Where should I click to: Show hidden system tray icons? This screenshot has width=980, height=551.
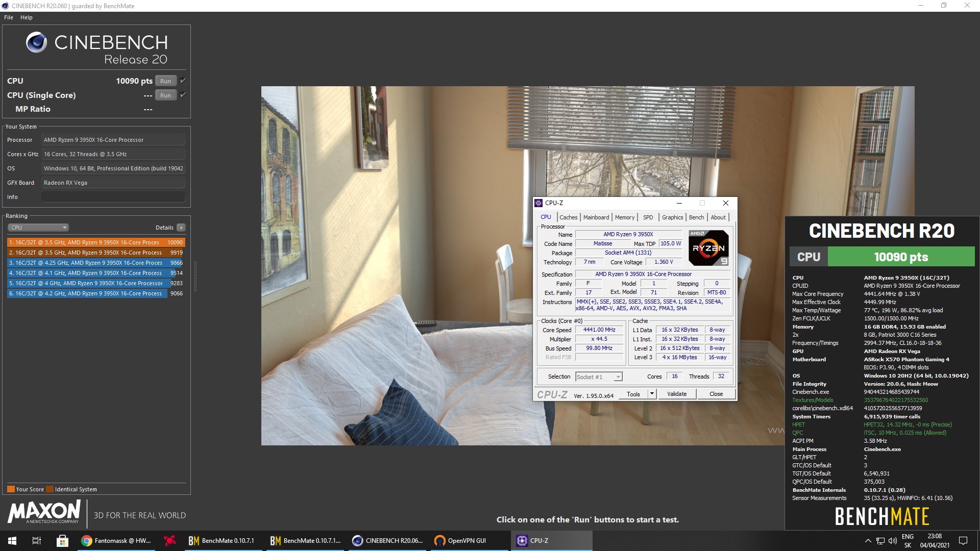[x=868, y=541]
